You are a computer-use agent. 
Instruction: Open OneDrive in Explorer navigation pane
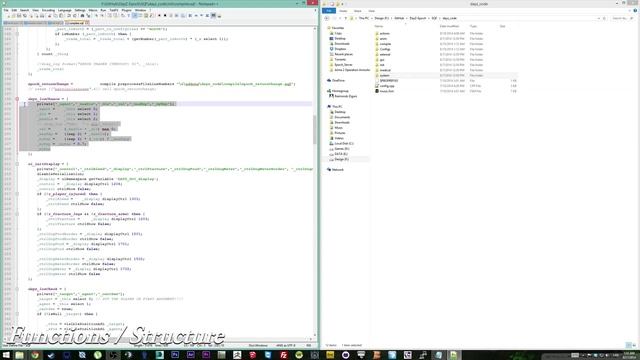coord(338,80)
